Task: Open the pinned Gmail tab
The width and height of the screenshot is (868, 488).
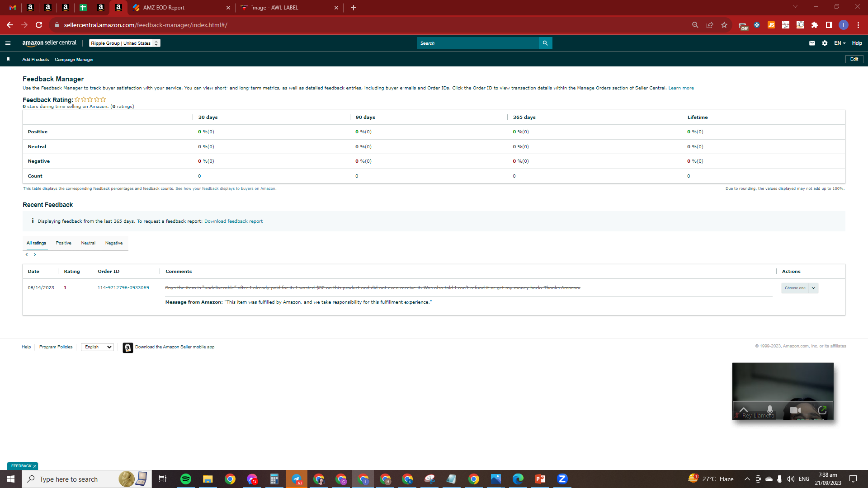Action: pos(13,8)
